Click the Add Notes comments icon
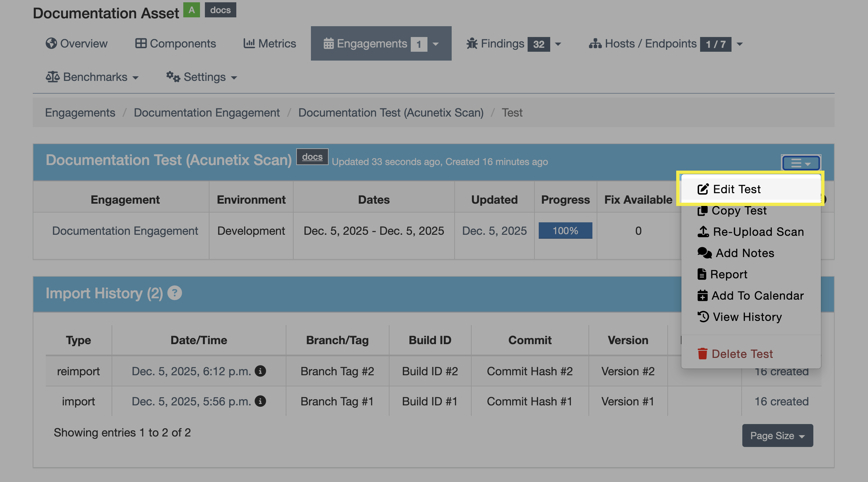 704,253
